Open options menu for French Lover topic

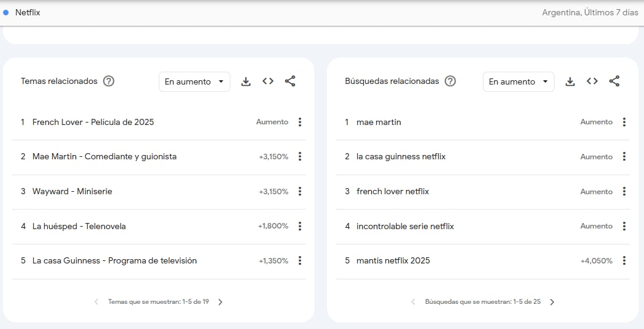300,122
